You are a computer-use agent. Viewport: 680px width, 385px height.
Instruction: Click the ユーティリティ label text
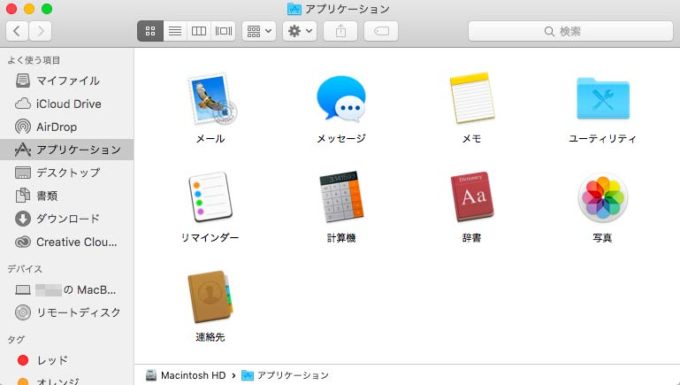click(x=602, y=139)
